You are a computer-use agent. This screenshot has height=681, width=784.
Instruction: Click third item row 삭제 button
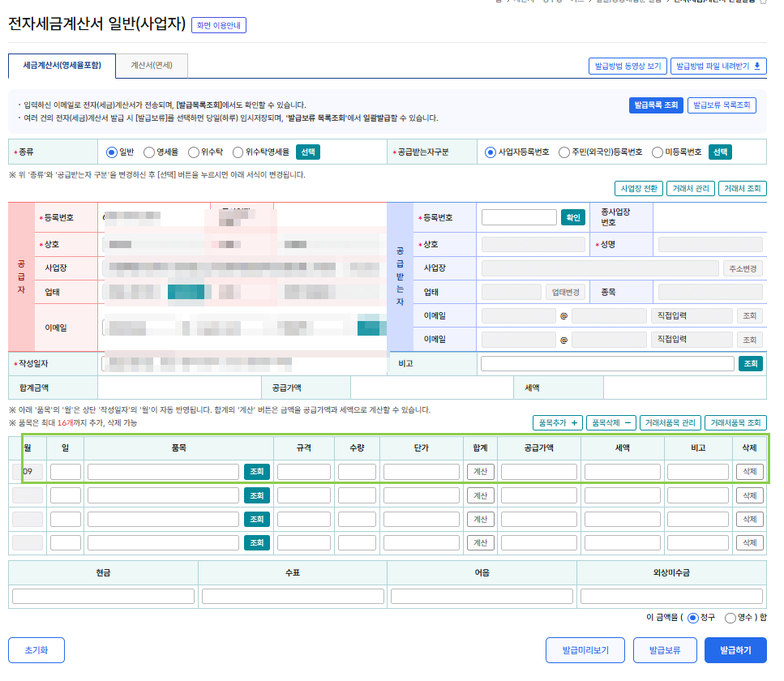(x=749, y=519)
